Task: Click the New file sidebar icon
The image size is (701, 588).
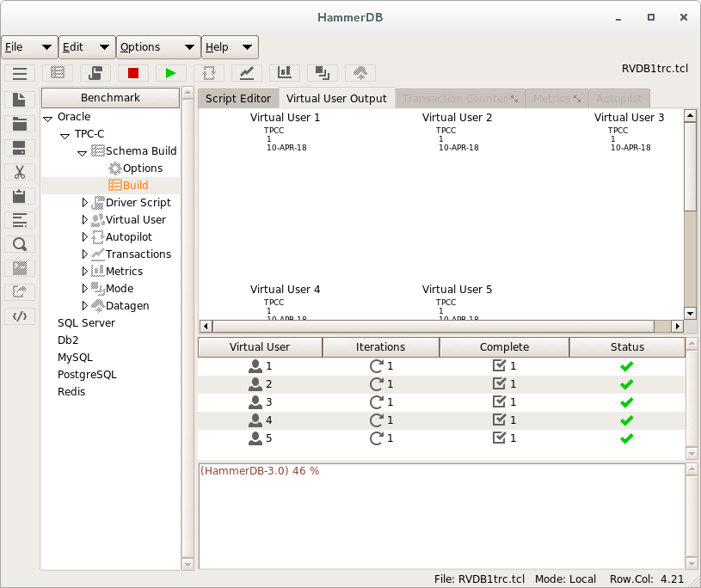Action: 20,100
